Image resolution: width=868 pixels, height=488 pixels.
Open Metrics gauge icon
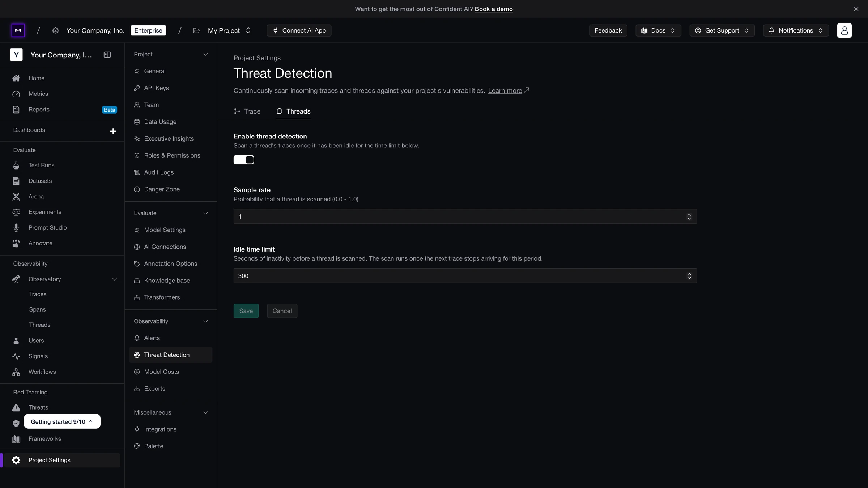tap(16, 94)
